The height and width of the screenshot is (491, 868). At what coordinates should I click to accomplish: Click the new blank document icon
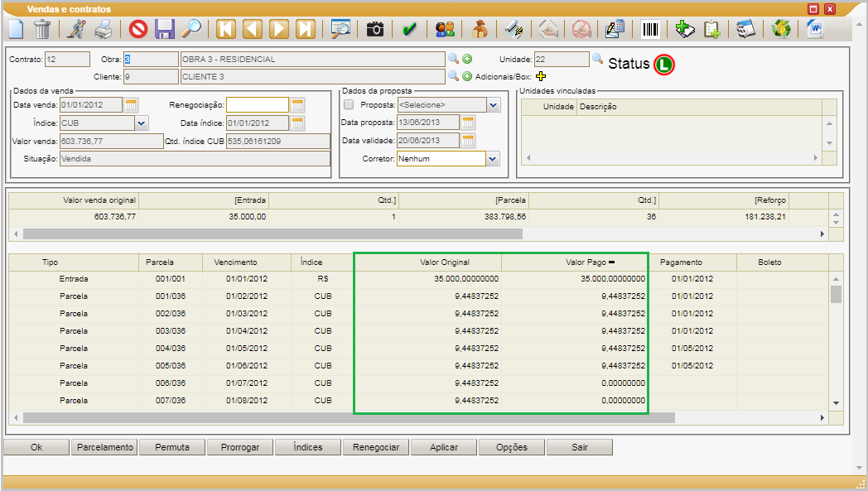(16, 29)
